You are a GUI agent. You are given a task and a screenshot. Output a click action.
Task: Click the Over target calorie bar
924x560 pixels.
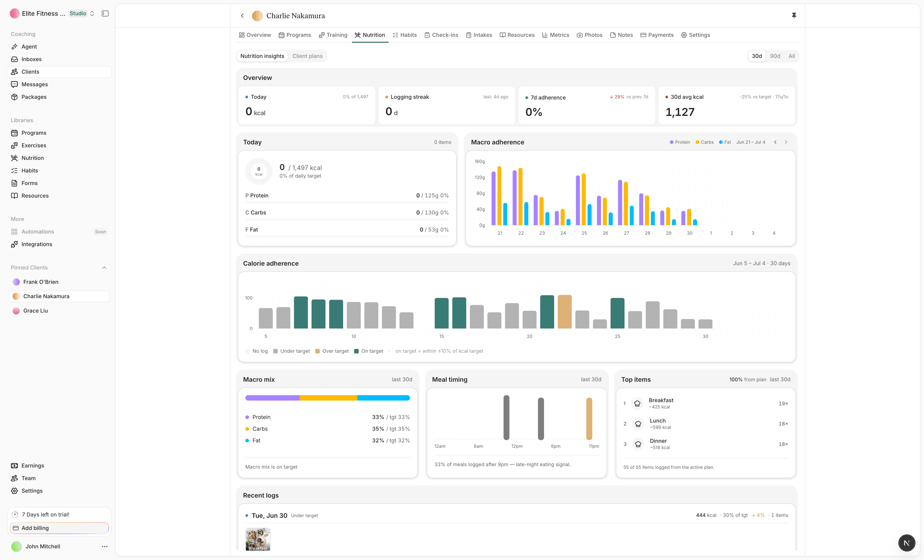[564, 312]
